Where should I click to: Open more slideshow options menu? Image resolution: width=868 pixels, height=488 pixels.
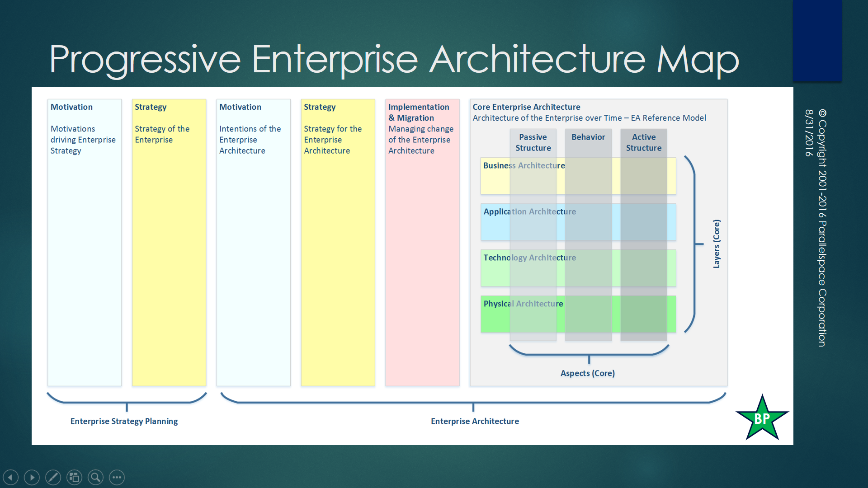117,477
